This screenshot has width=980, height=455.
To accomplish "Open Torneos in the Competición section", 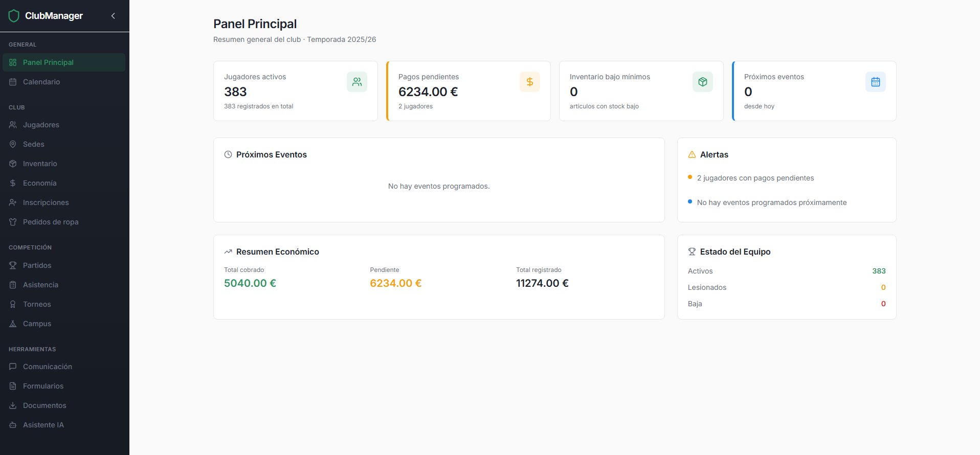I will click(x=37, y=304).
